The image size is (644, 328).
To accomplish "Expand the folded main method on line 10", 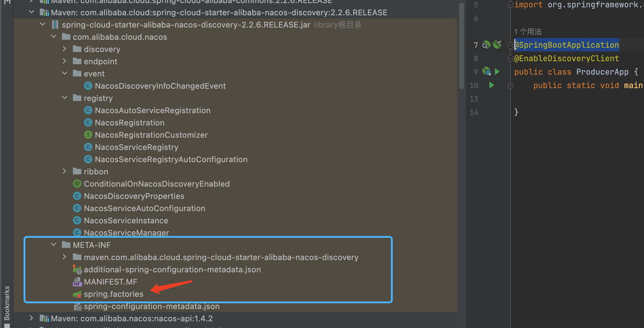I will (x=510, y=86).
